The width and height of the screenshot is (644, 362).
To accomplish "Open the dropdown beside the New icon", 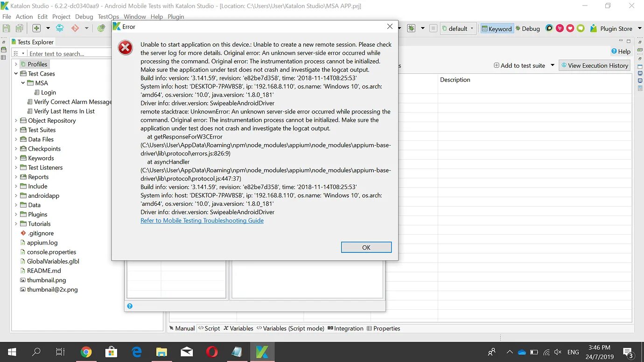I will 49,28.
